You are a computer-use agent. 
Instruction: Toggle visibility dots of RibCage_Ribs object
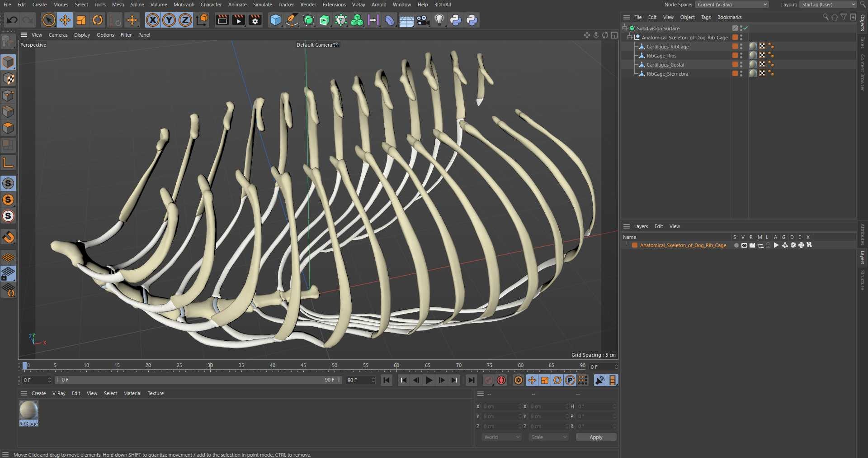(x=741, y=55)
